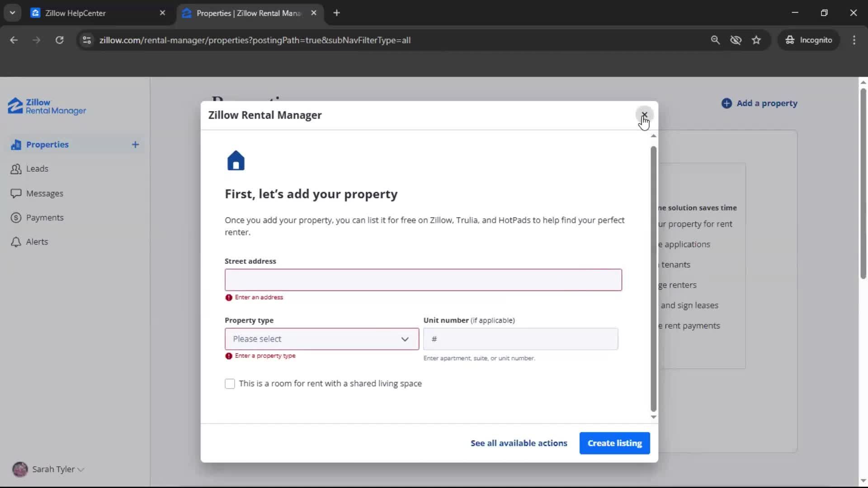Click into the Street address field
This screenshot has width=868, height=488.
coord(423,280)
